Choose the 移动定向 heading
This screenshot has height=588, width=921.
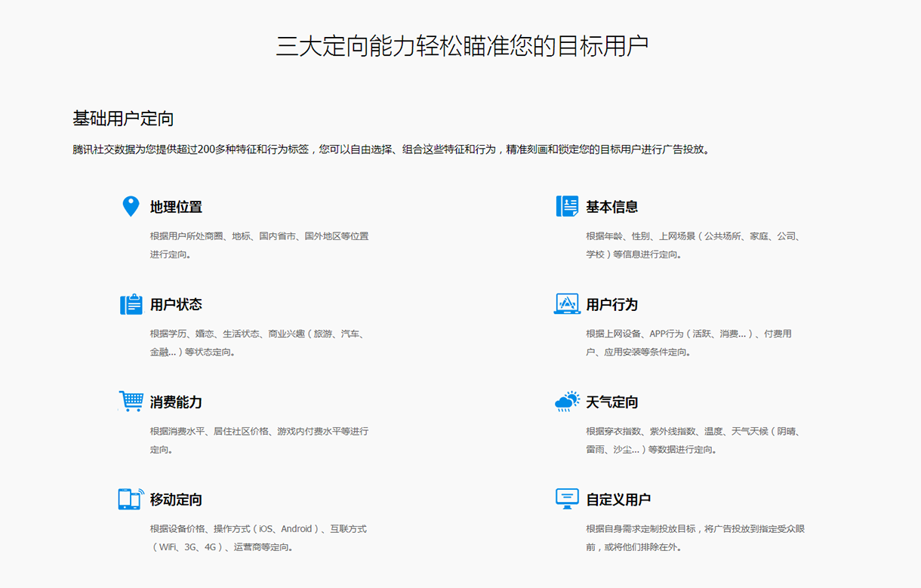[x=176, y=500]
